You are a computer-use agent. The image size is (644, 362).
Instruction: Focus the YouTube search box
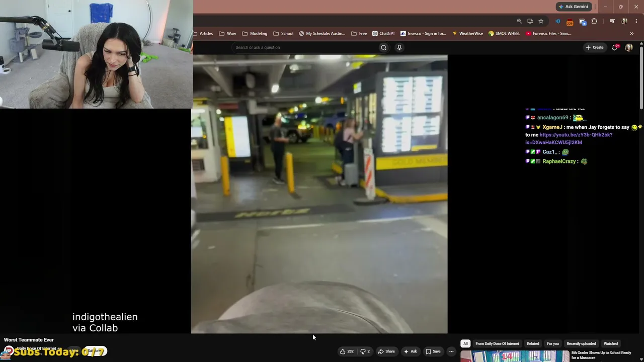coord(304,48)
